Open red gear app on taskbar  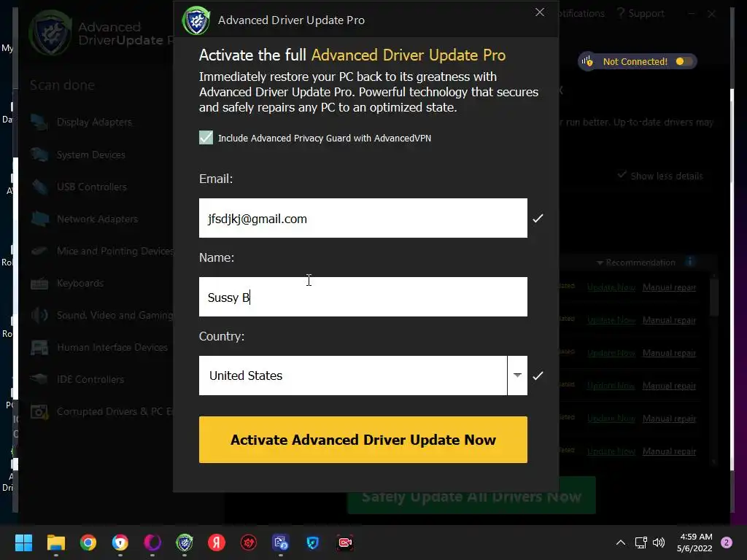[x=249, y=542]
